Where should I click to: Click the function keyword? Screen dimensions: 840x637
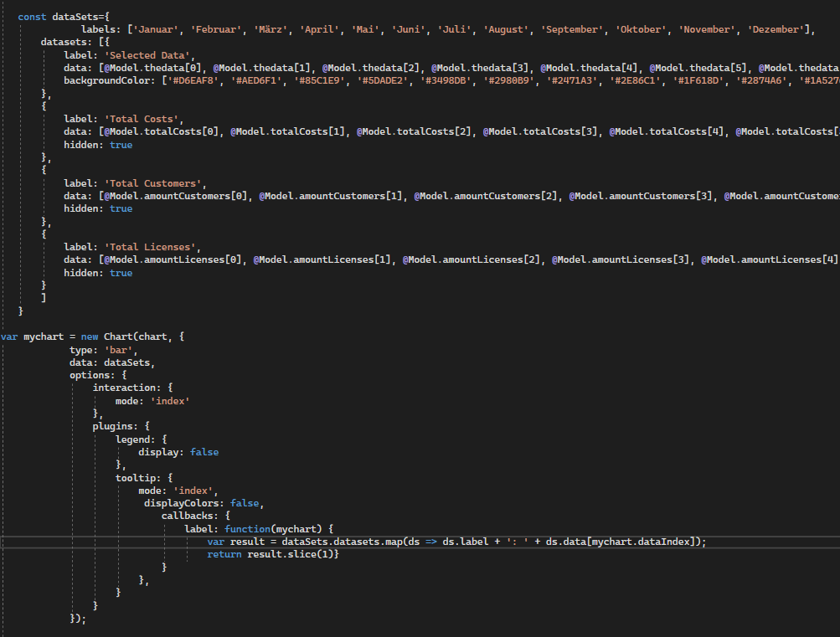point(247,529)
